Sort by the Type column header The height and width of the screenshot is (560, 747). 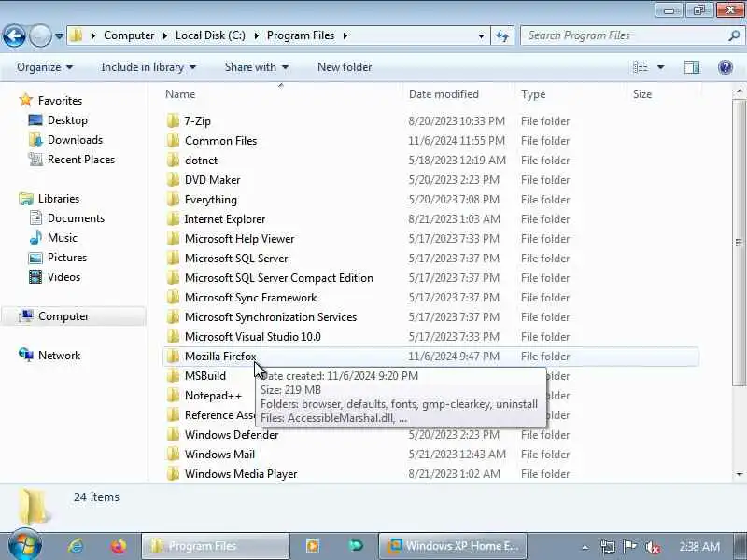coord(533,94)
